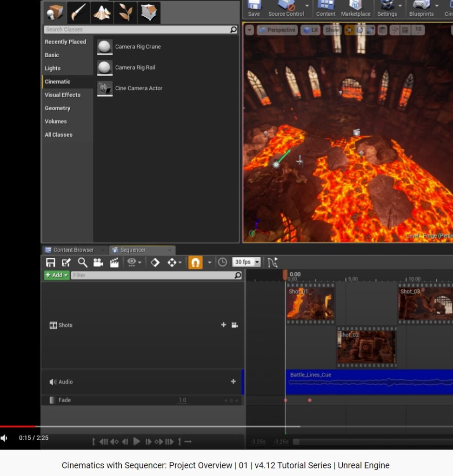Image resolution: width=453 pixels, height=476 pixels.
Task: Open the 30 fps frame rate dropdown
Action: [x=246, y=262]
